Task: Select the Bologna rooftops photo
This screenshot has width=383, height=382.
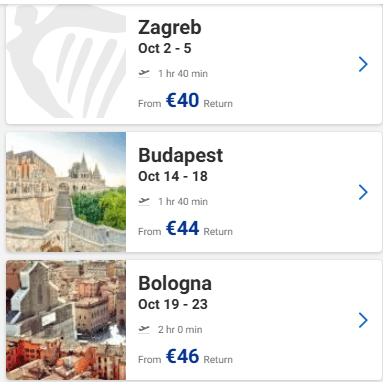Action: coord(66,320)
